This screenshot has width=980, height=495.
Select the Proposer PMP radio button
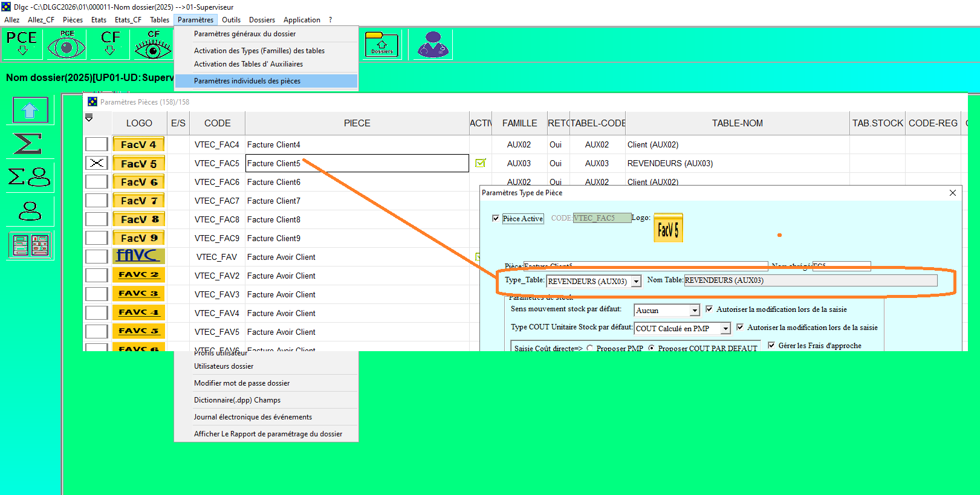tap(590, 348)
